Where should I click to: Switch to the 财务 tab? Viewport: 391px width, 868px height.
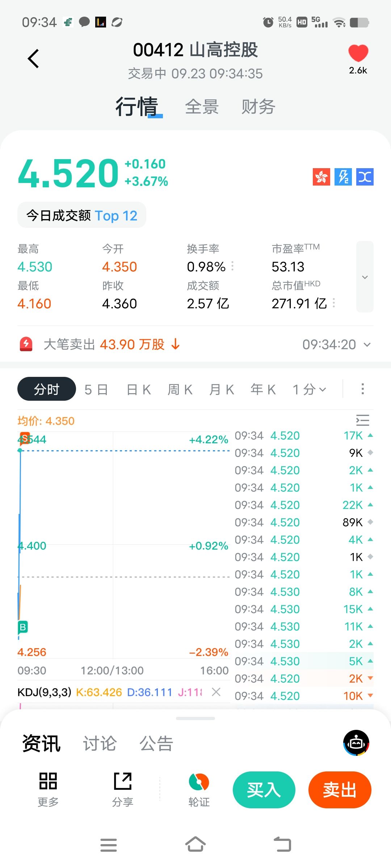pos(258,107)
